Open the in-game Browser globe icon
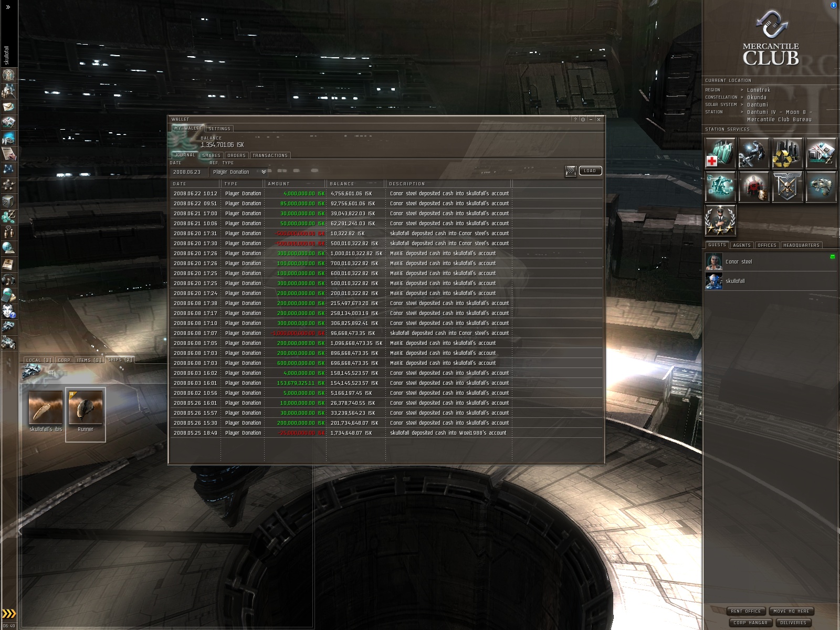Image resolution: width=840 pixels, height=630 pixels. pyautogui.click(x=8, y=248)
